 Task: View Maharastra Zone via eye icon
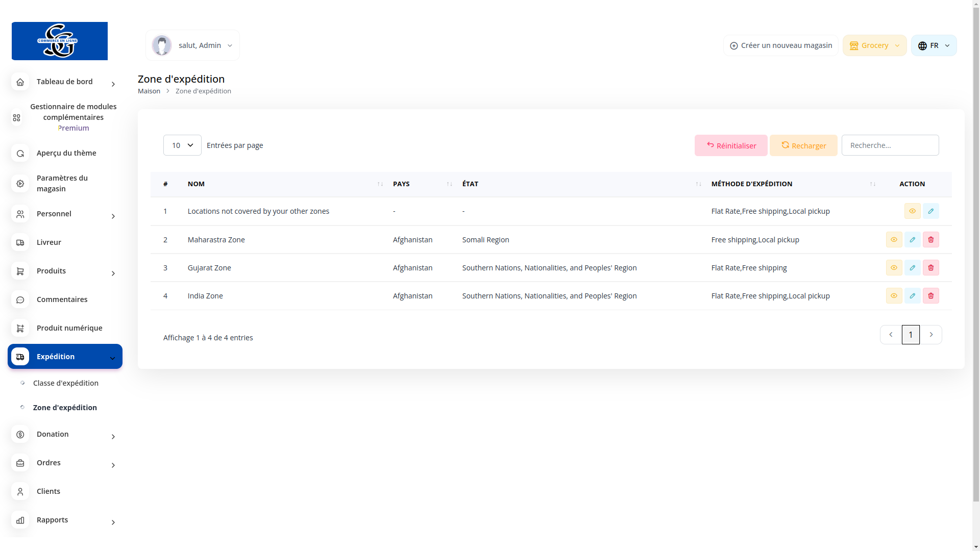pos(894,240)
